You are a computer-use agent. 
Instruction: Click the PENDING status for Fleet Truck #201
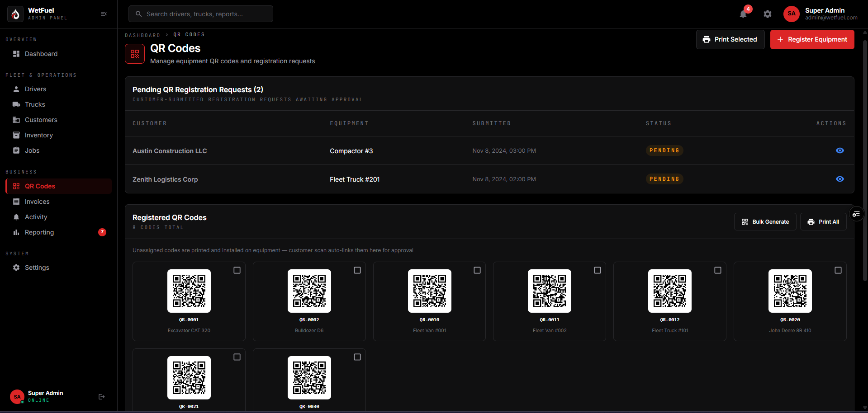click(664, 179)
